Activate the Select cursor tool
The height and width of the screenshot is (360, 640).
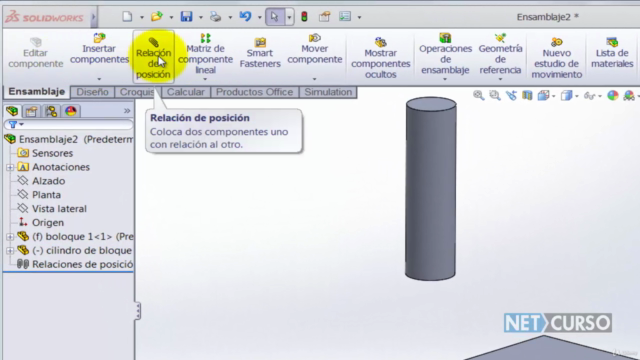pos(274,17)
